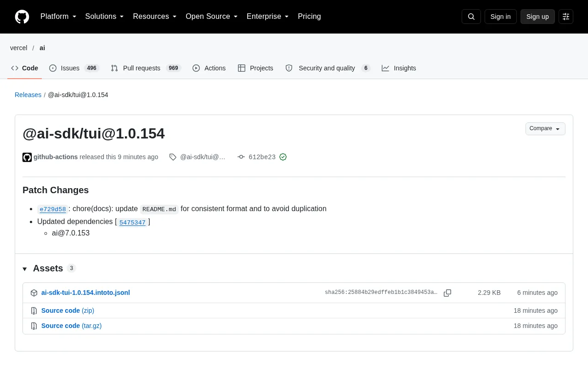Open the ai repository link
The width and height of the screenshot is (588, 368).
(x=42, y=48)
